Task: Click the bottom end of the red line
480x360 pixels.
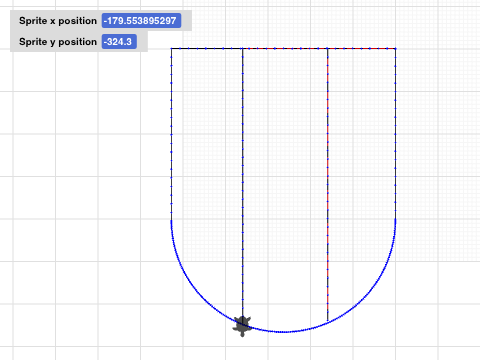Action: pos(328,321)
